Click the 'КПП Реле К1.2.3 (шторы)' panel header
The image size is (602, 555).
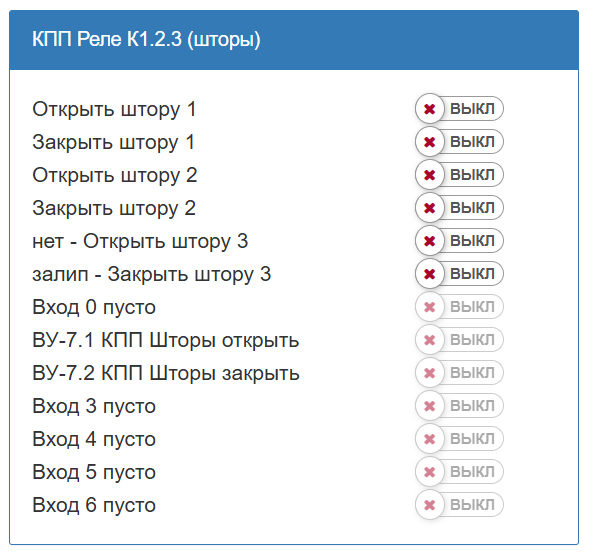click(294, 40)
